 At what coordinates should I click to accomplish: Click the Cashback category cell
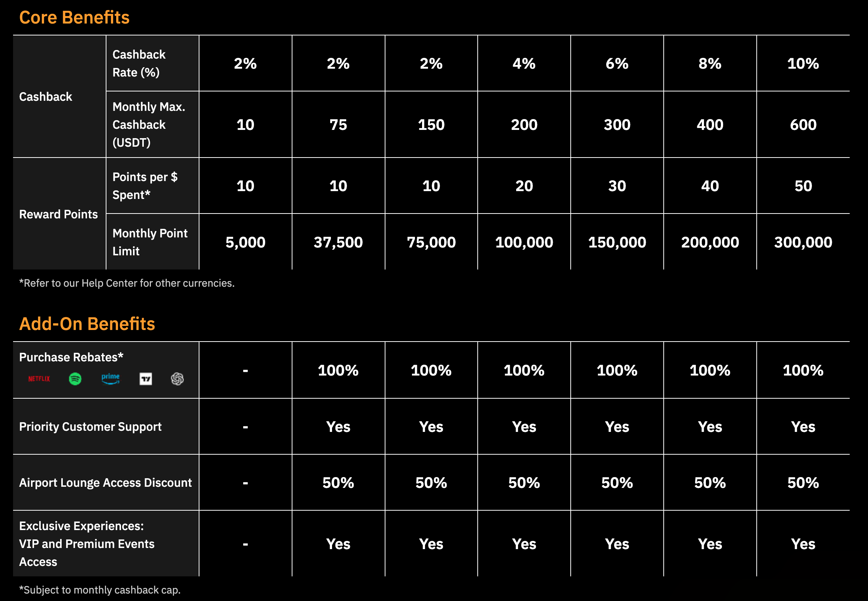[46, 97]
